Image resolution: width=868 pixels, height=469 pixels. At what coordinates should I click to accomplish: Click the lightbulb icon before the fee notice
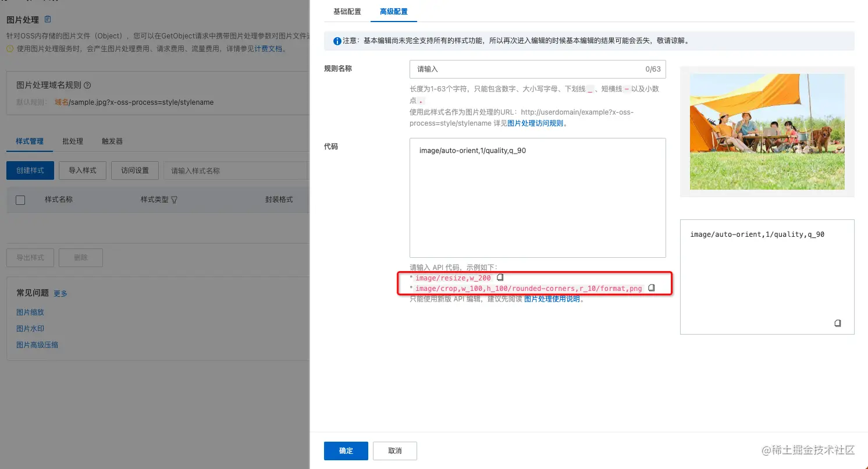(x=10, y=49)
